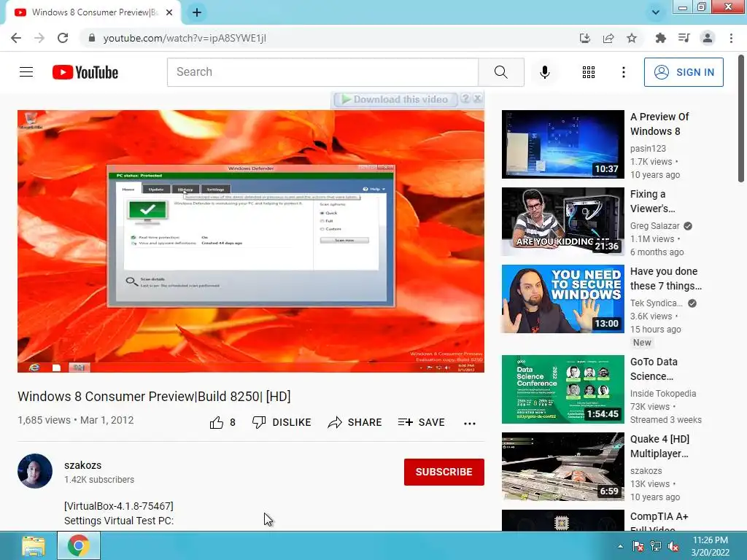This screenshot has height=560, width=747.
Task: Click the share page icon in address bar
Action: click(x=608, y=38)
